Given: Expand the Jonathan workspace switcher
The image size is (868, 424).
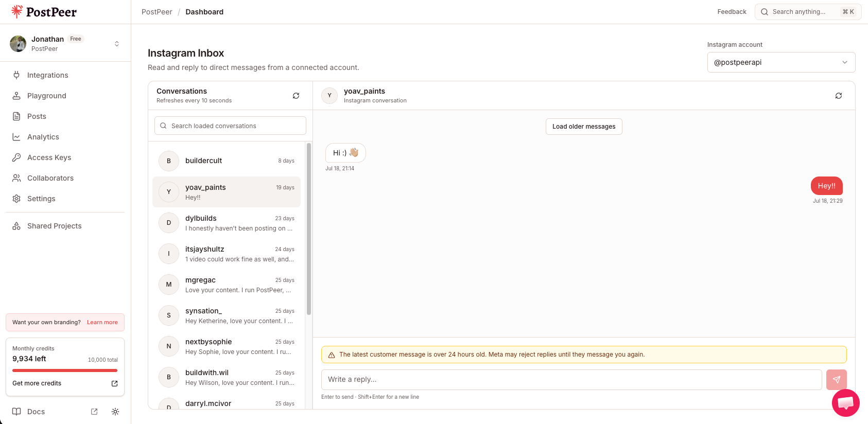Looking at the screenshot, I should click(x=117, y=44).
